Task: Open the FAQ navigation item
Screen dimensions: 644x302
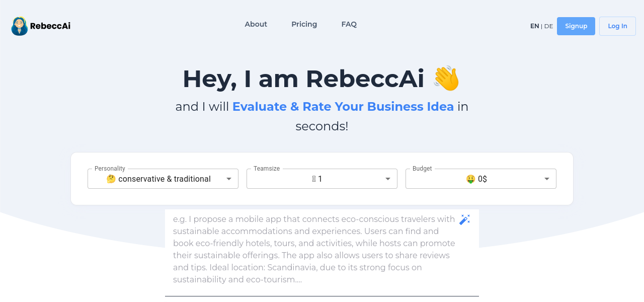Action: click(x=349, y=24)
